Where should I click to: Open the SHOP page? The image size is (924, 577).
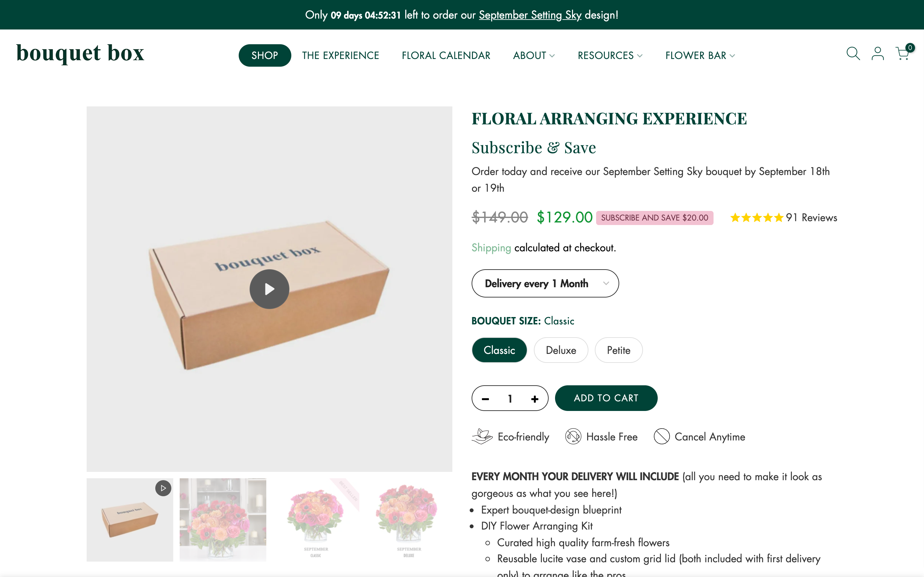[265, 55]
